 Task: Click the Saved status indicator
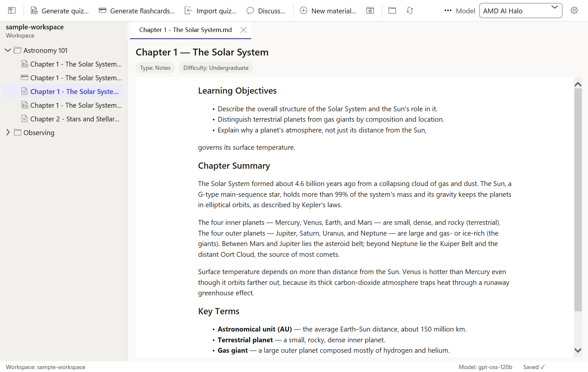click(534, 367)
